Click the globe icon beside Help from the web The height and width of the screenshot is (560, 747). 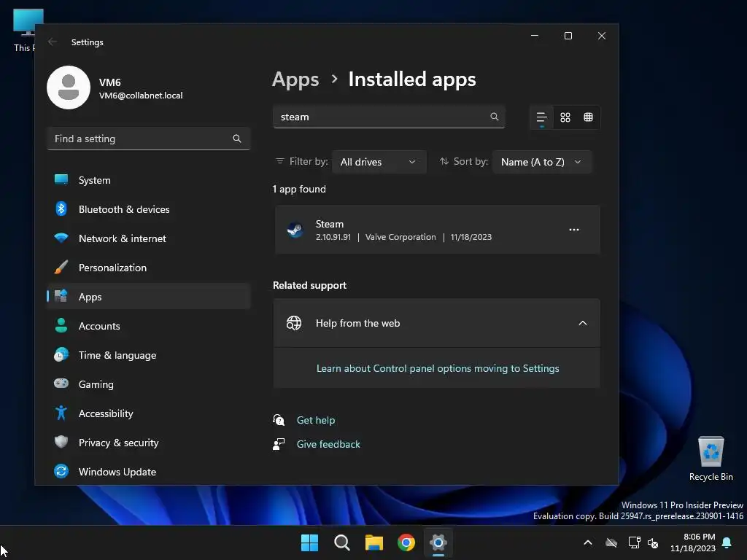[x=294, y=323]
